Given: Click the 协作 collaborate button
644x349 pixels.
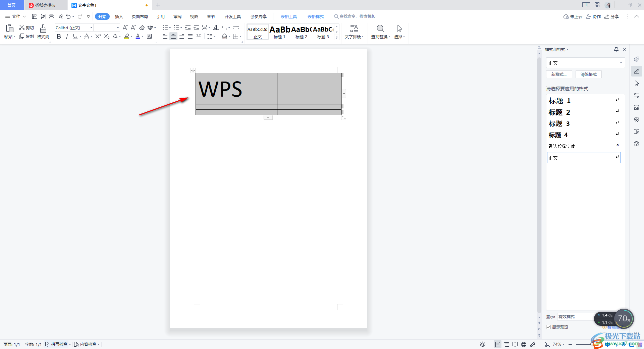Looking at the screenshot, I should (593, 16).
